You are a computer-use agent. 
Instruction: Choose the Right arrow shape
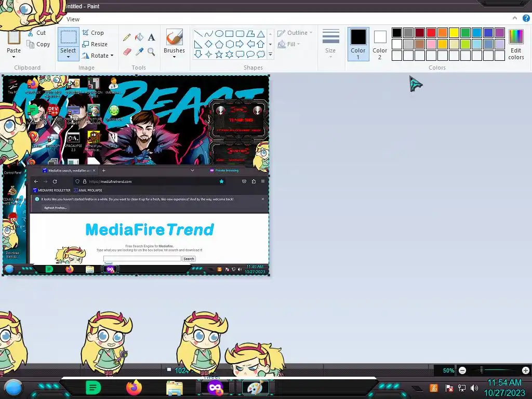tap(240, 44)
